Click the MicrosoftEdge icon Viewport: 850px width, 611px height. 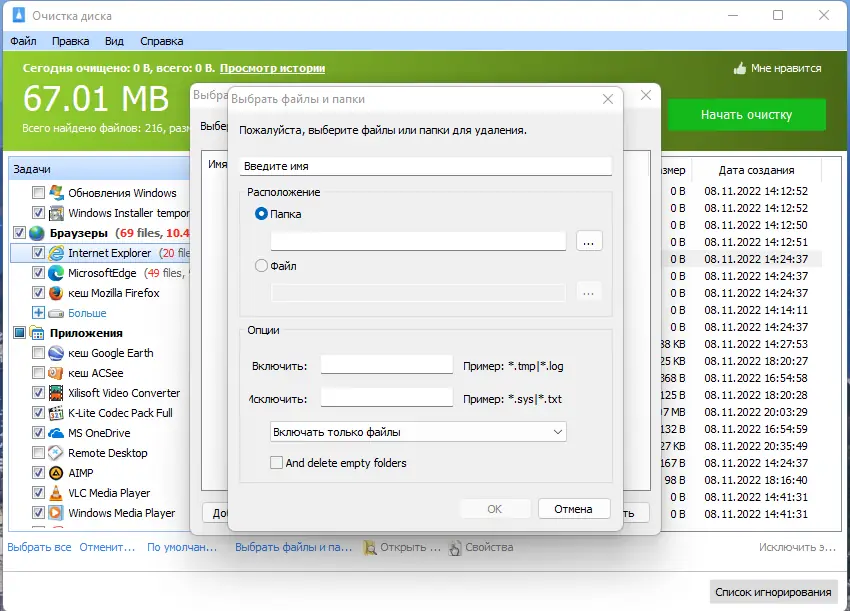coord(56,273)
